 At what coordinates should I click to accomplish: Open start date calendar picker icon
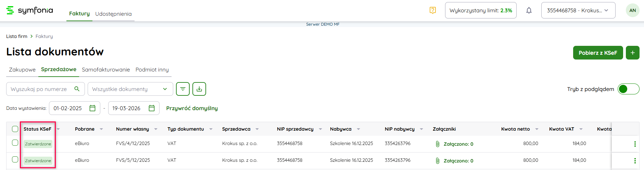point(92,108)
